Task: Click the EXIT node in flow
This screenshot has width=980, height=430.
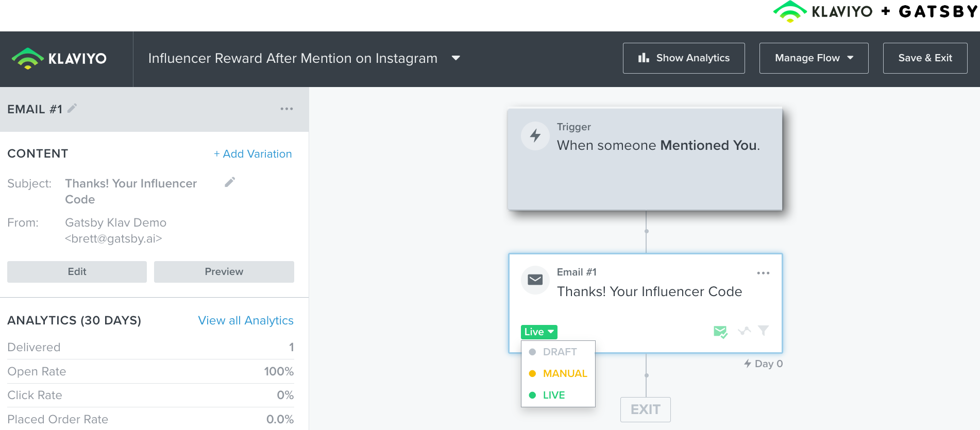Action: pyautogui.click(x=645, y=409)
